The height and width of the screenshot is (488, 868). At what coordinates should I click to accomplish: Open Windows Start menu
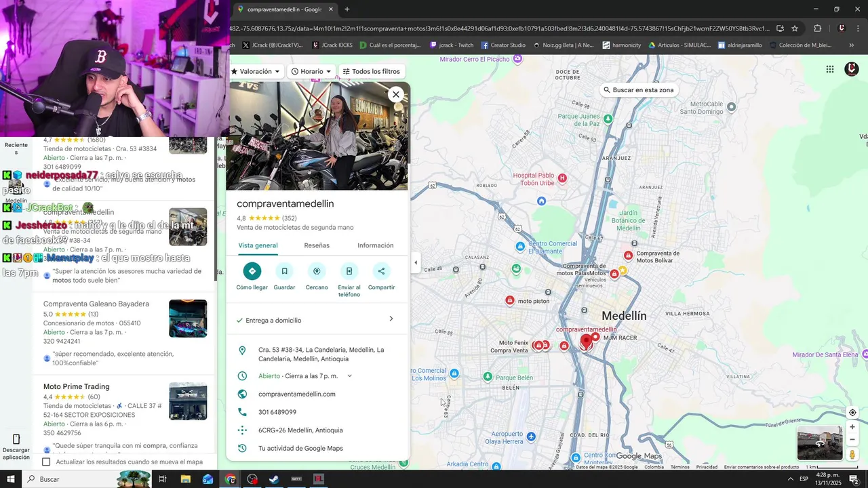[11, 479]
